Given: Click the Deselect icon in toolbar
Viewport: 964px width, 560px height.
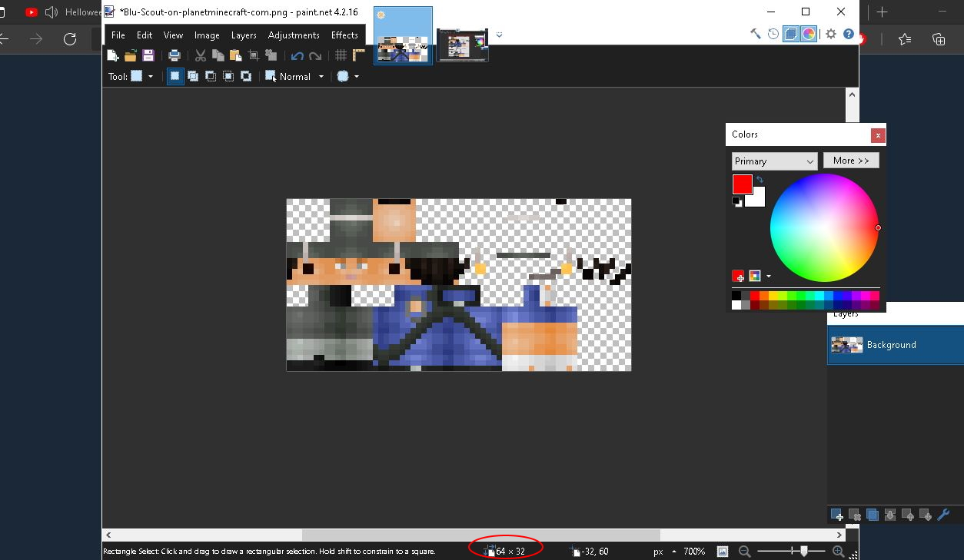Looking at the screenshot, I should 271,55.
